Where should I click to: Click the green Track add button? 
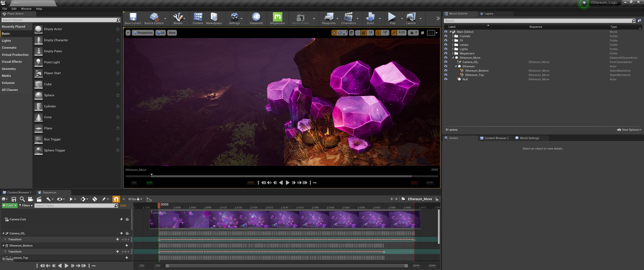click(10, 205)
